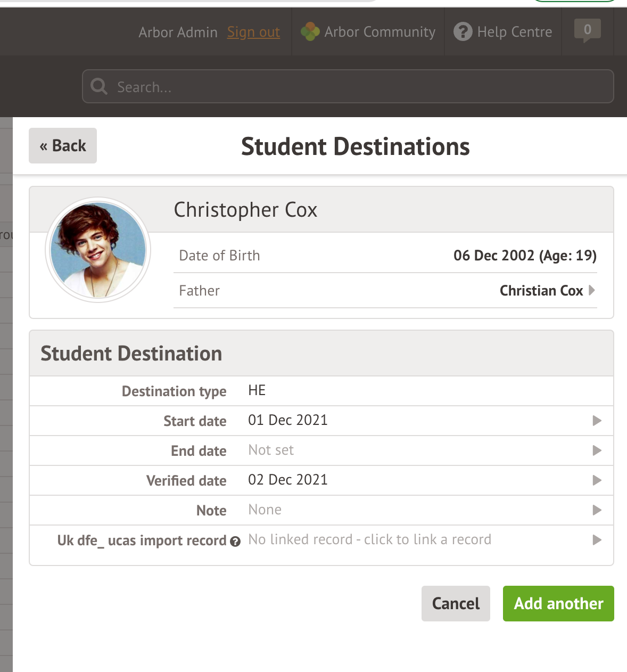The image size is (627, 672).
Task: Open the notifications speech bubble counter
Action: coord(587,30)
